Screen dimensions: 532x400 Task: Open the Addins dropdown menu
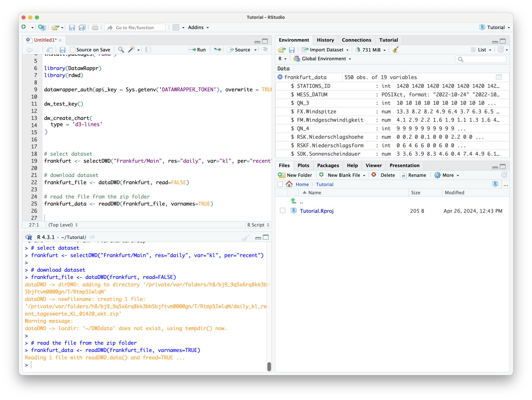pyautogui.click(x=198, y=28)
